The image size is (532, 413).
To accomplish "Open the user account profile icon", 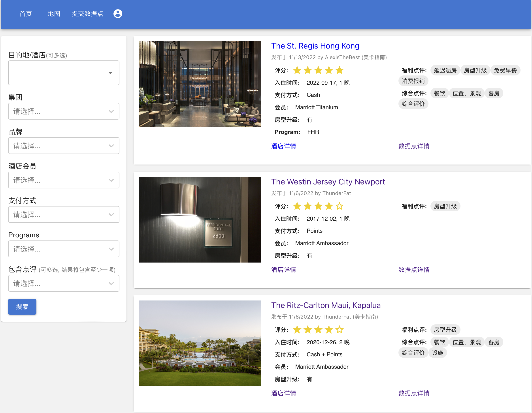I will [x=118, y=14].
